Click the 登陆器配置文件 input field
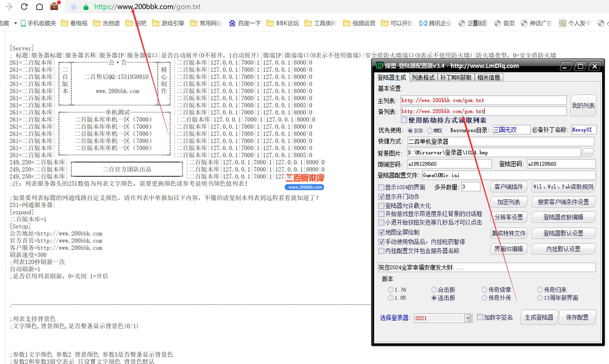Screen dimensions: 609x364 pos(508,175)
